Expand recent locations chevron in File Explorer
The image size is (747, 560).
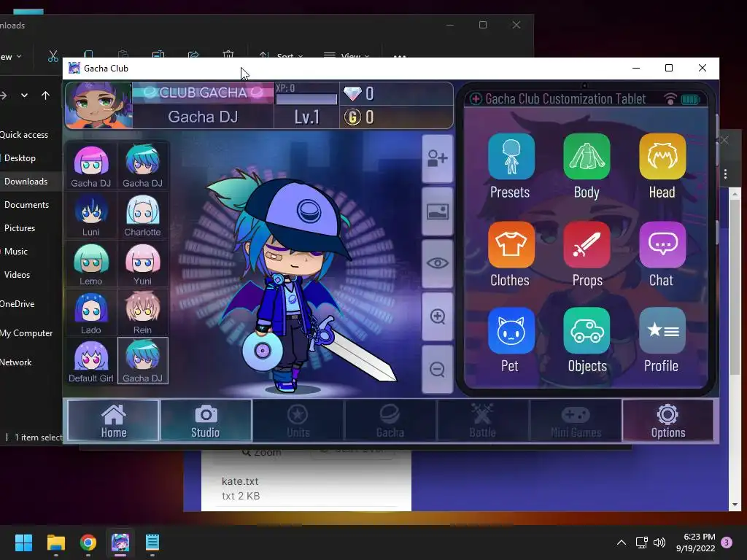[24, 96]
